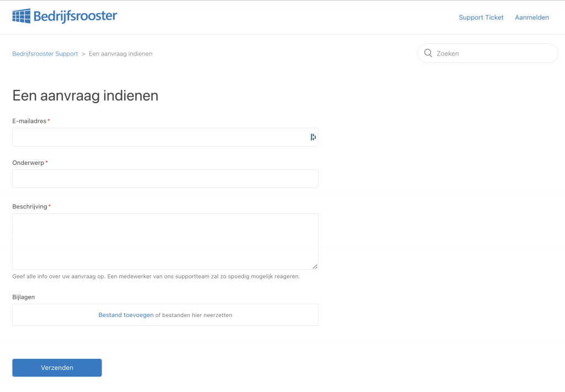This screenshot has height=392, width=565.
Task: Follow the "Bedrijfsrooster Support" breadcrumb link
Action: [45, 53]
